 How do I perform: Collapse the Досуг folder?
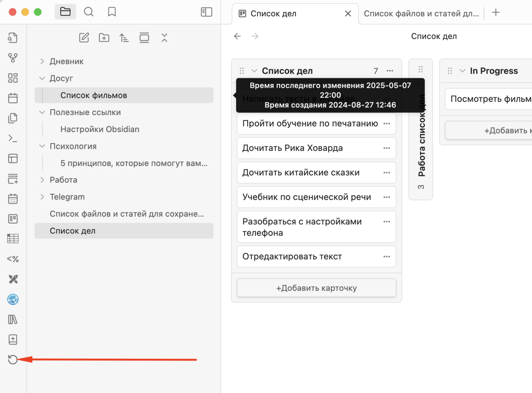tap(42, 78)
